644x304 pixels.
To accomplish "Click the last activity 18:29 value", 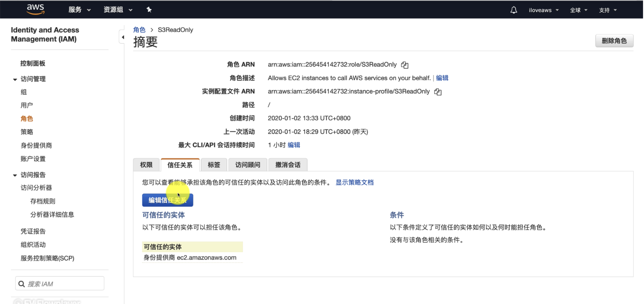I will click(x=318, y=132).
